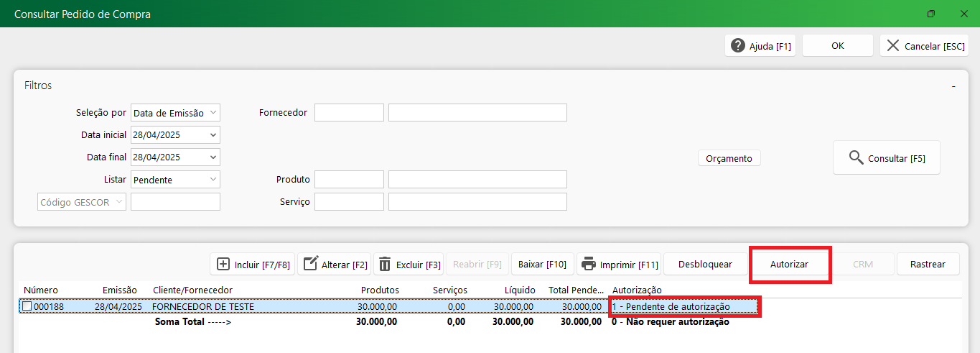The height and width of the screenshot is (353, 980).
Task: Click the Ajuda help question mark icon
Action: tap(738, 46)
